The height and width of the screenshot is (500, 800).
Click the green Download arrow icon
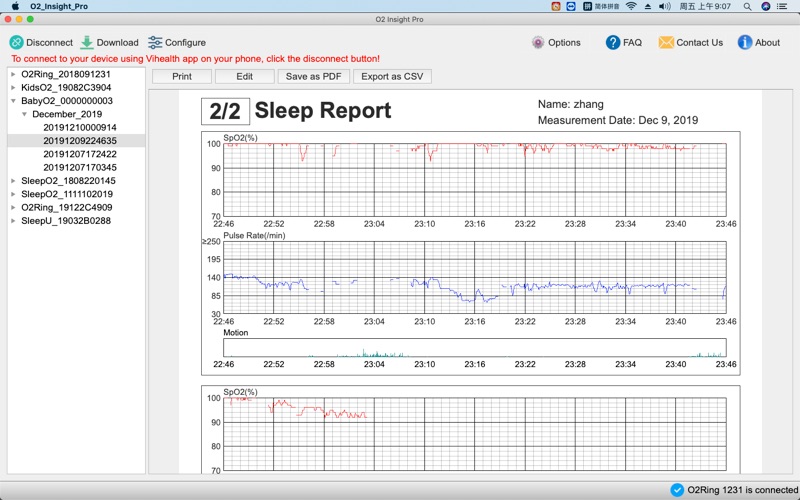click(x=87, y=42)
